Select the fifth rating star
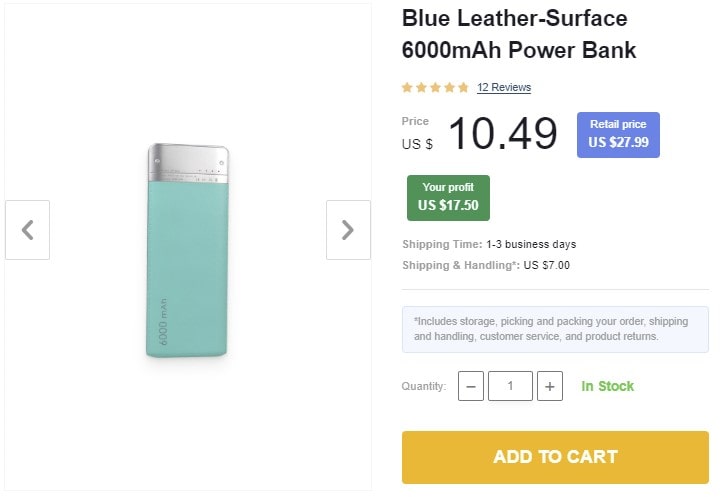The height and width of the screenshot is (497, 726). [x=463, y=88]
